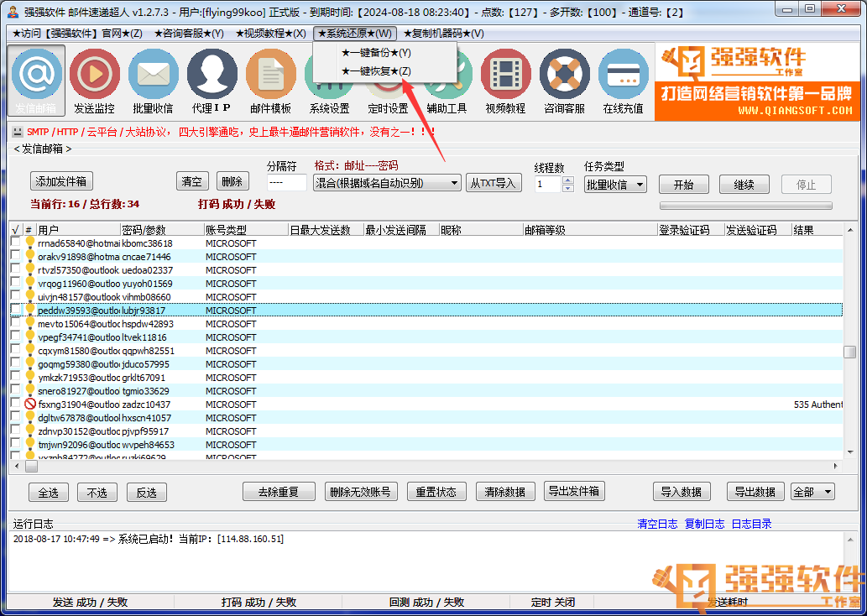The width and height of the screenshot is (867, 616).
Task: Click the 账号类型 column header
Action: [246, 230]
